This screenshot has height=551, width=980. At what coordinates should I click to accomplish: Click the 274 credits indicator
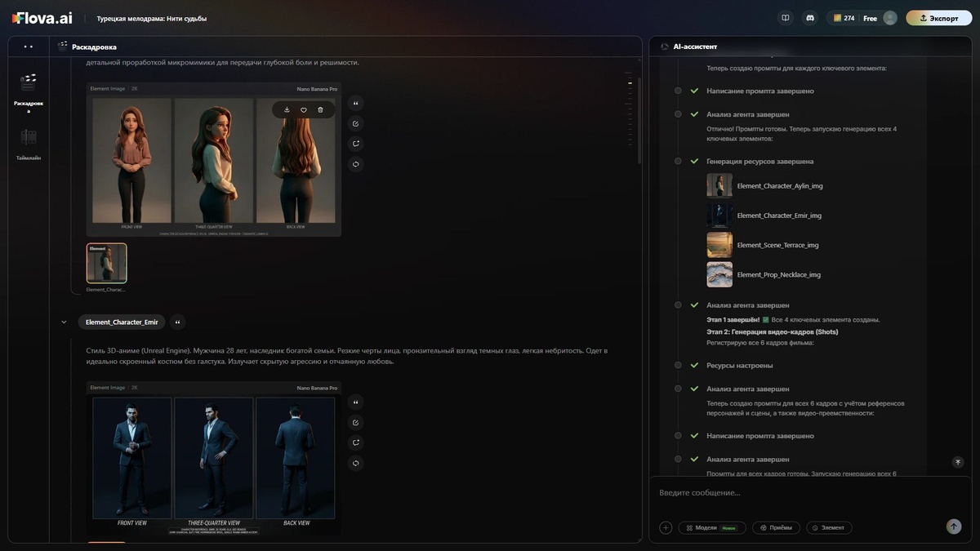tap(844, 18)
